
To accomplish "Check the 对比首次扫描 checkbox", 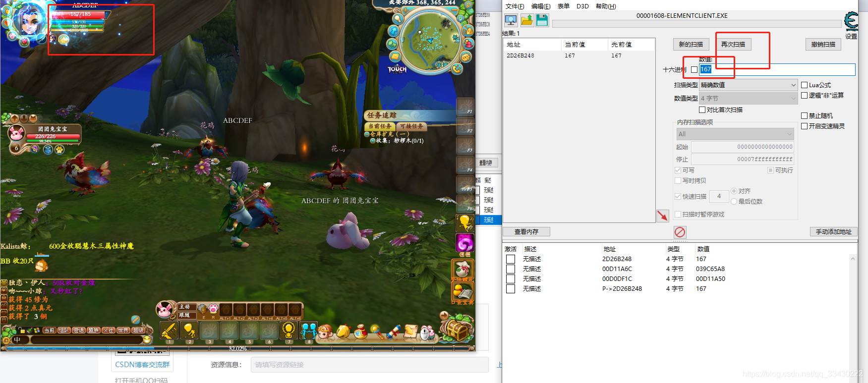I will (x=702, y=110).
